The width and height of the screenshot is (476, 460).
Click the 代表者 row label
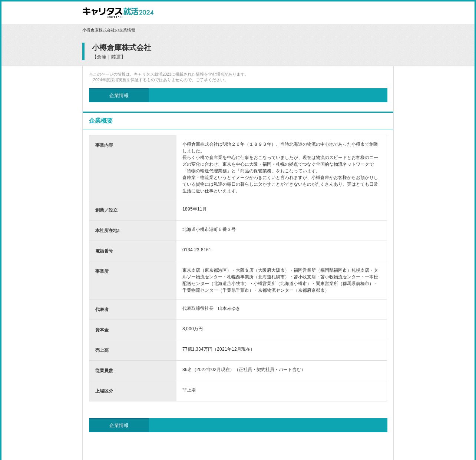pos(102,310)
